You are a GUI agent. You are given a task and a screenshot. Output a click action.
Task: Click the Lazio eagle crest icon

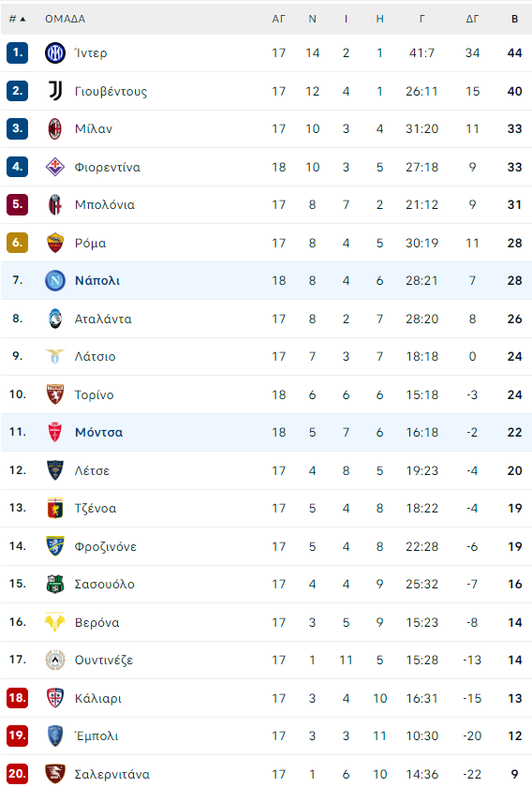tap(54, 356)
